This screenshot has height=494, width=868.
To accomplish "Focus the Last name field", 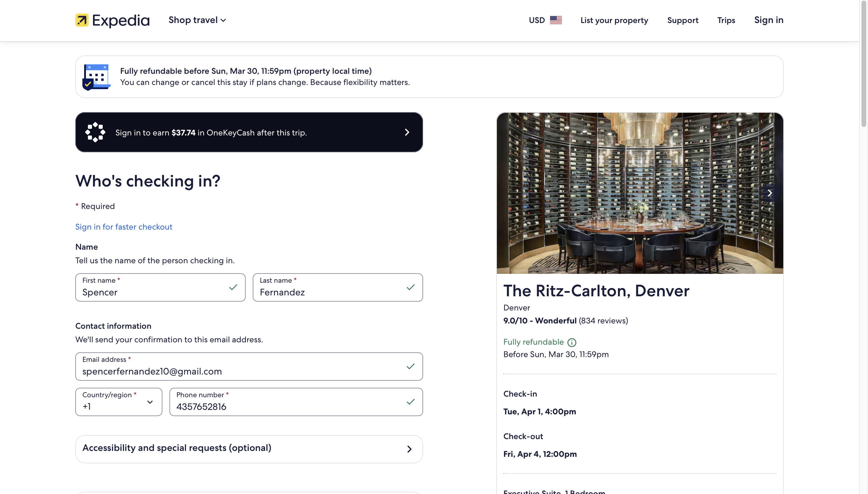I will (x=338, y=287).
